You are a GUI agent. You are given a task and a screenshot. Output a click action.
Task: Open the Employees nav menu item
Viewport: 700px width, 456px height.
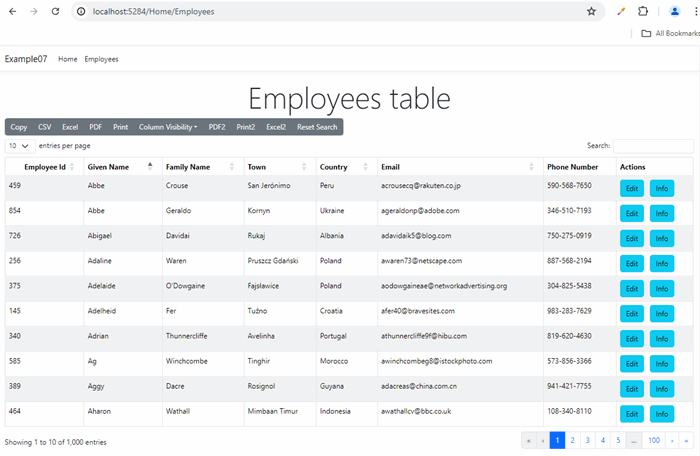pyautogui.click(x=101, y=59)
